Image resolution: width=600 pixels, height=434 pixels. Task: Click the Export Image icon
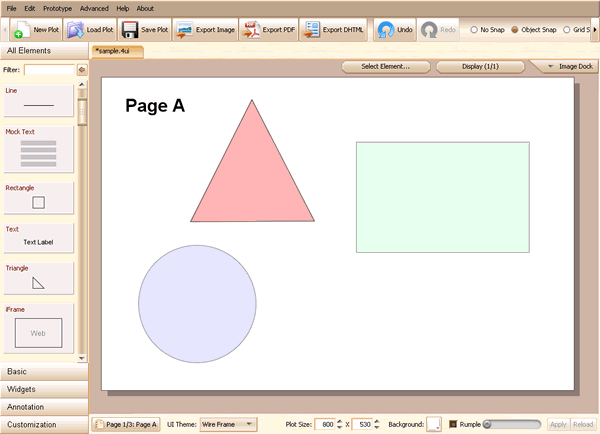point(185,30)
